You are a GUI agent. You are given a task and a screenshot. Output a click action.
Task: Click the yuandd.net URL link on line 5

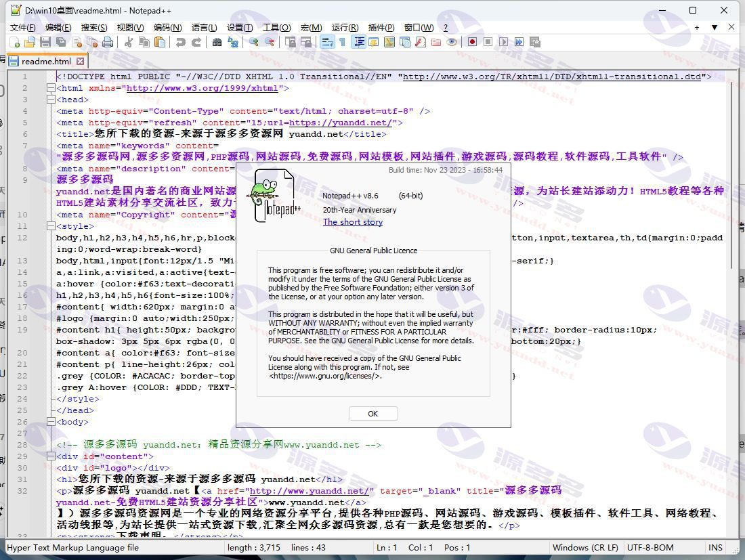point(340,123)
